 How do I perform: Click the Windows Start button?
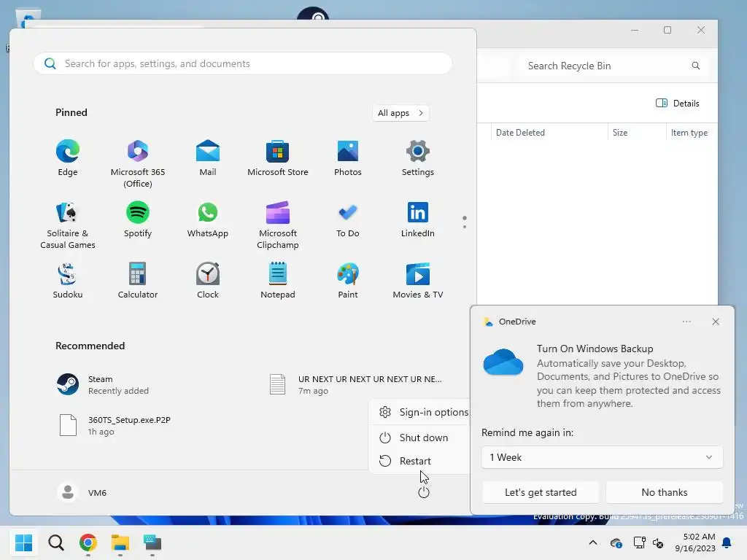tap(23, 542)
